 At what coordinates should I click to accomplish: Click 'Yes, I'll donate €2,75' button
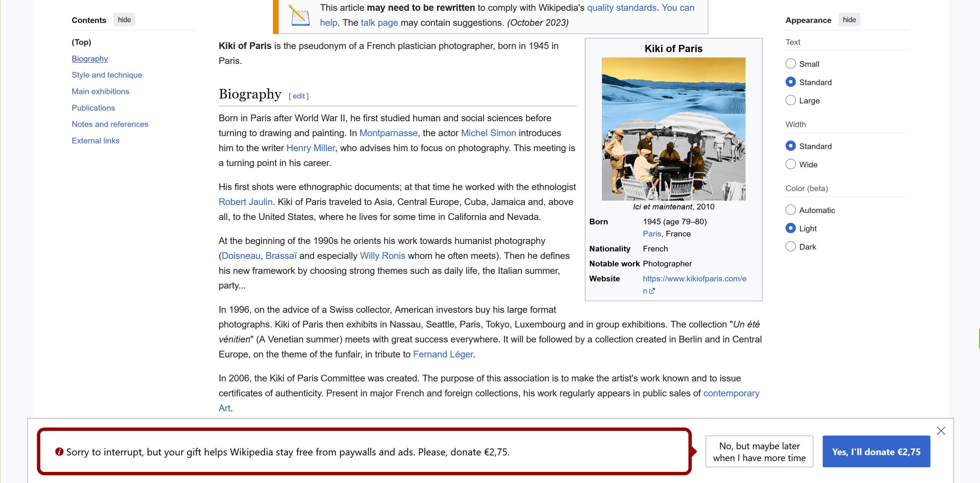click(876, 451)
